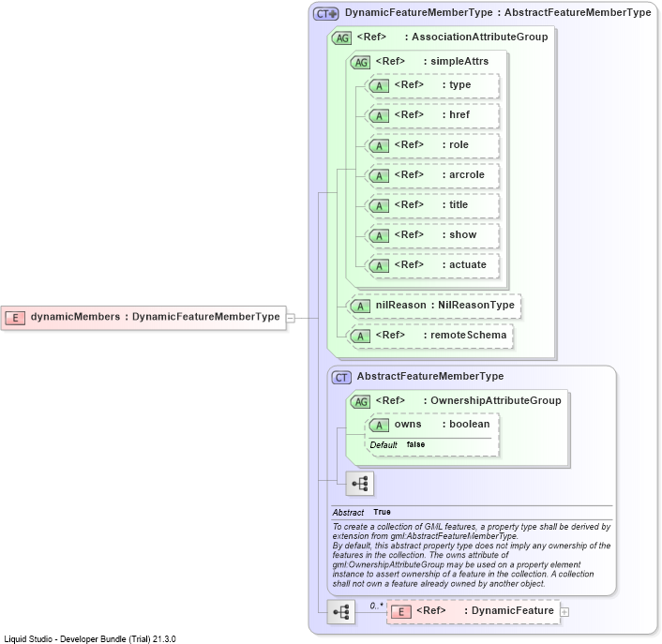Select the AbstractFeatureMemberType heading inside the box
This screenshot has width=662, height=644.
tap(430, 377)
